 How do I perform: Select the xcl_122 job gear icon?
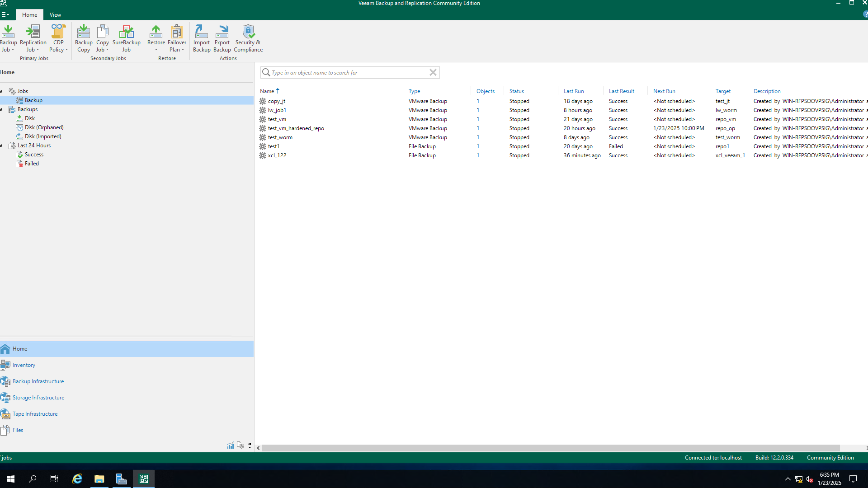263,155
